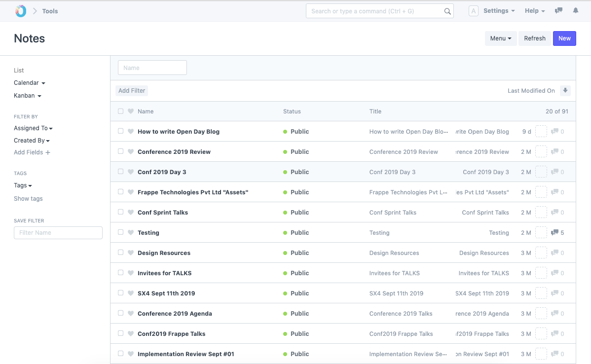Click Show tags in sidebar
This screenshot has height=364, width=591.
click(28, 199)
